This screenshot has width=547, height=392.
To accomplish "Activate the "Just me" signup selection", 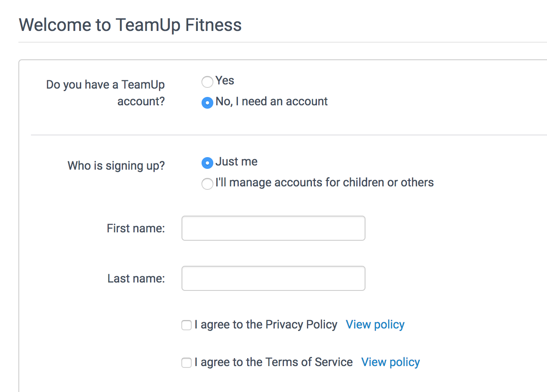I will tap(207, 163).
